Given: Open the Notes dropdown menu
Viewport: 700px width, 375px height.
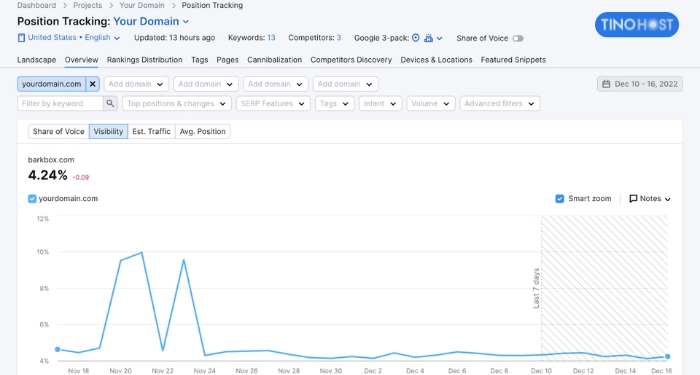Looking at the screenshot, I should click(x=650, y=199).
